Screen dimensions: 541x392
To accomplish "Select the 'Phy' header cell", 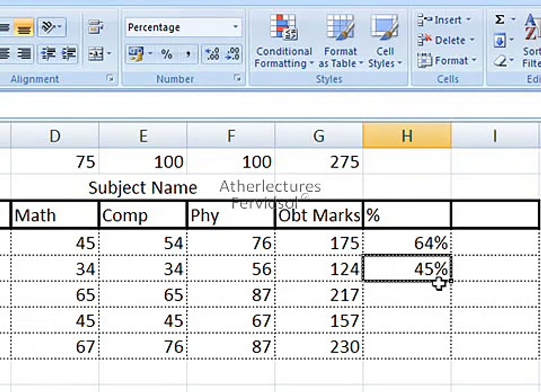I will tap(231, 215).
